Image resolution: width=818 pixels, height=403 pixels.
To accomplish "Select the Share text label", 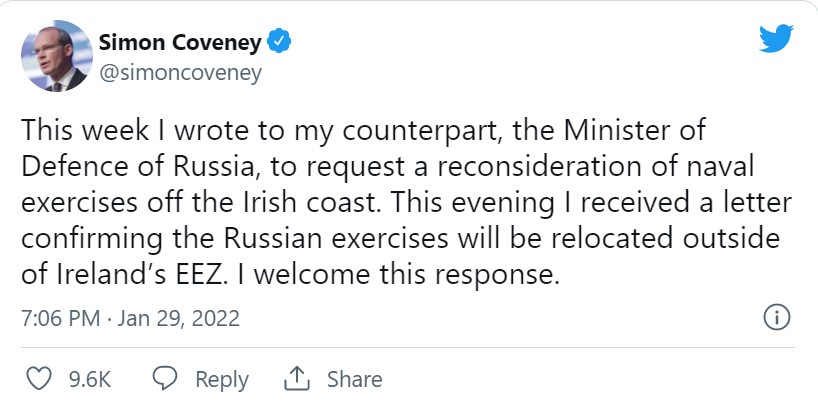I will pyautogui.click(x=354, y=379).
